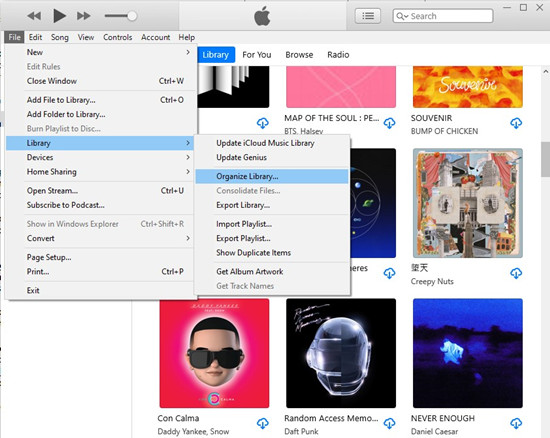
Task: Click the Daniel Caesar artist text
Action: (x=434, y=431)
